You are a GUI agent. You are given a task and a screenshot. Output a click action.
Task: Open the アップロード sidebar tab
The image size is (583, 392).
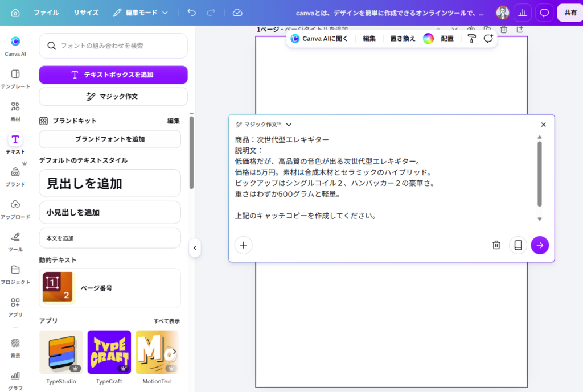pos(15,209)
